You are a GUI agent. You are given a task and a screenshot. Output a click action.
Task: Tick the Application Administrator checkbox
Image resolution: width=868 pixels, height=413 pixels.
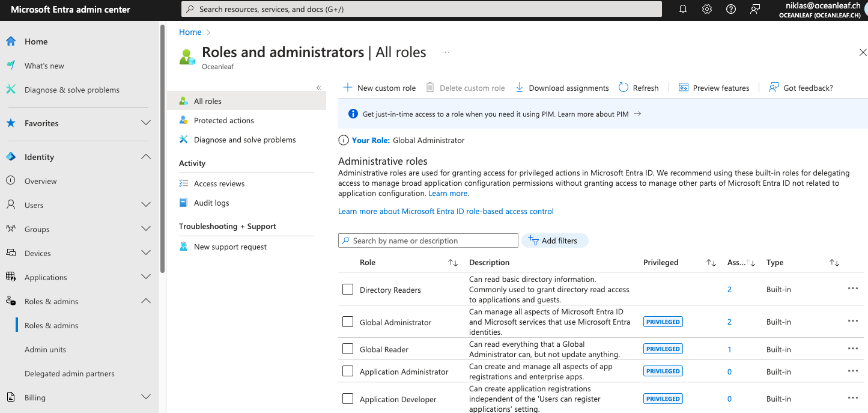click(x=348, y=371)
